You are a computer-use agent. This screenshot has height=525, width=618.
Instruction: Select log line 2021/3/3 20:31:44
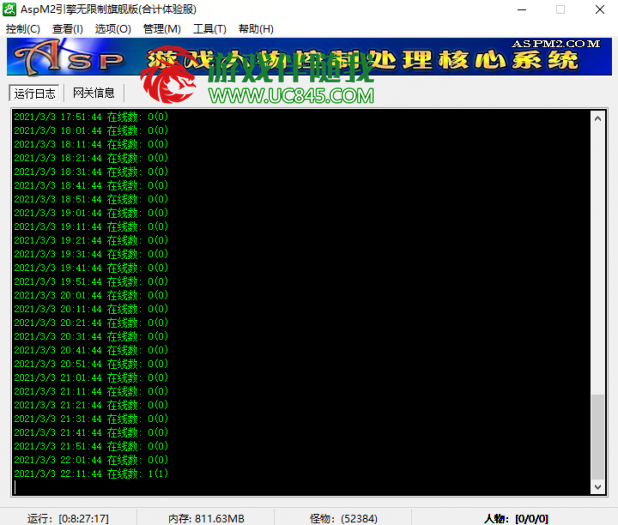pyautogui.click(x=91, y=337)
